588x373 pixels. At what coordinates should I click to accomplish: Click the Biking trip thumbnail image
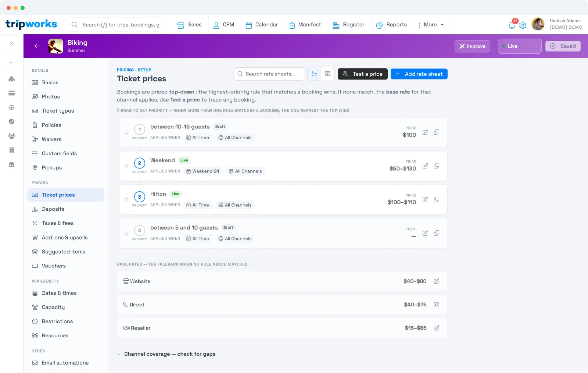pyautogui.click(x=55, y=46)
